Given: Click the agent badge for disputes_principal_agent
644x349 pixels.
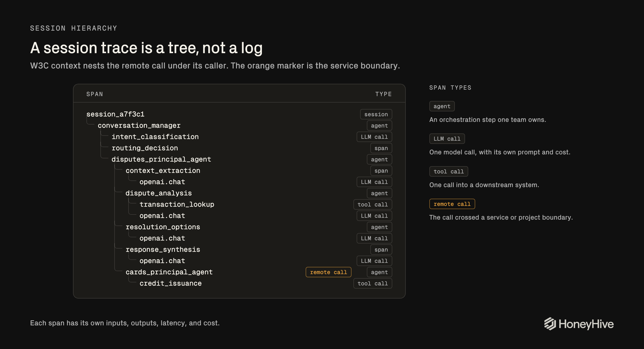Looking at the screenshot, I should 379,159.
